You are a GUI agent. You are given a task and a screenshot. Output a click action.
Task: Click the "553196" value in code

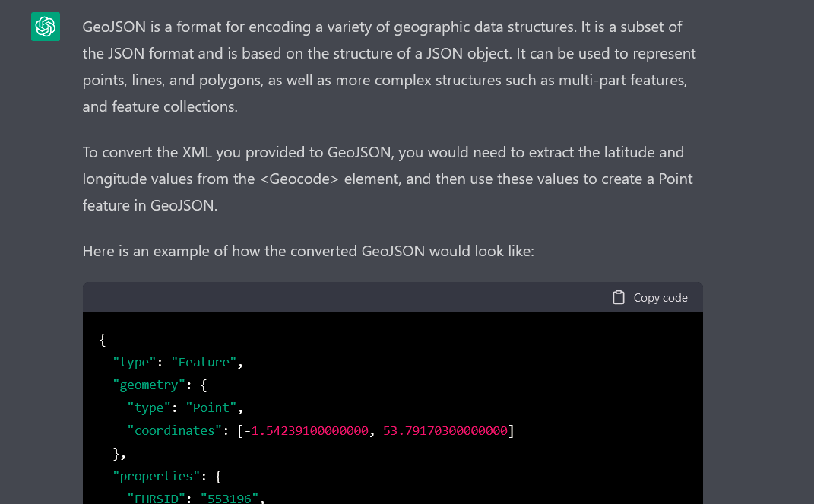tap(229, 498)
